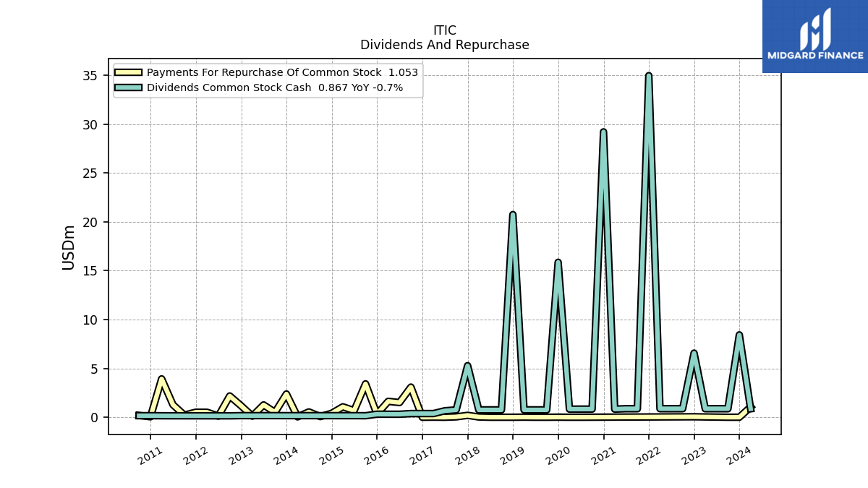Click the USDm y-axis label
The image size is (868, 488).
click(x=69, y=247)
